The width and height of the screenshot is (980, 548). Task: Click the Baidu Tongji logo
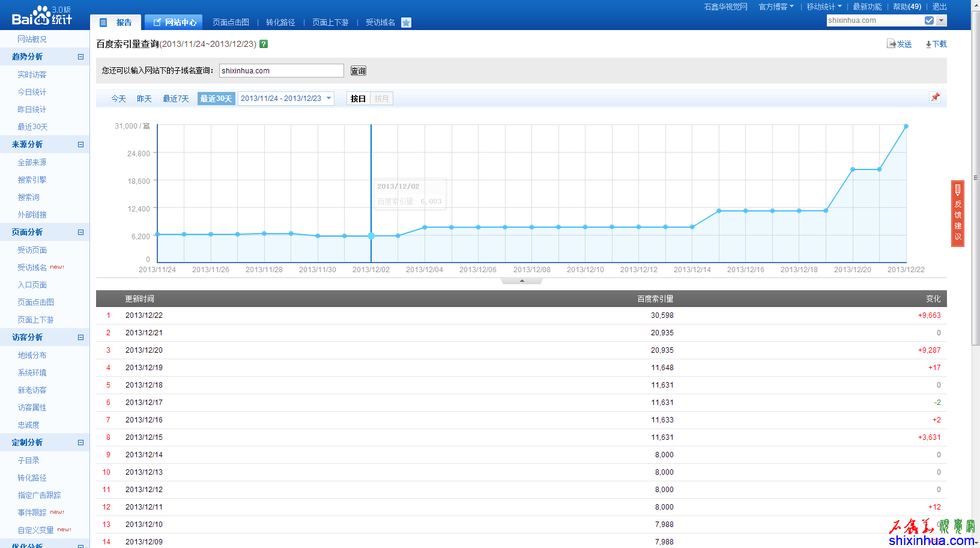pos(41,16)
